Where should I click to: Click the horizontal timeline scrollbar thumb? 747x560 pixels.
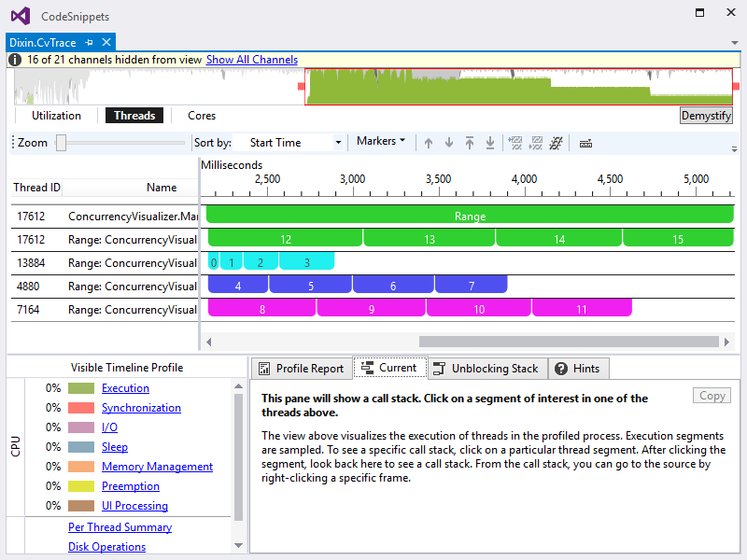[x=569, y=342]
